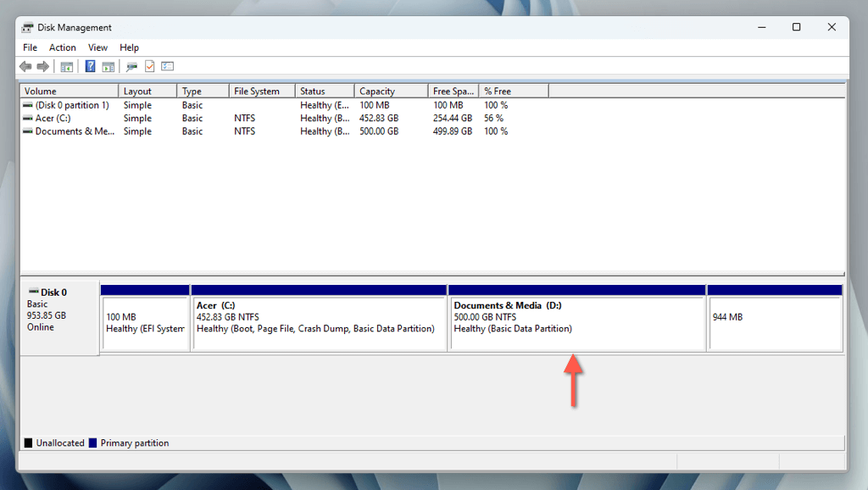Select the 100 MB EFI System partition

(145, 322)
